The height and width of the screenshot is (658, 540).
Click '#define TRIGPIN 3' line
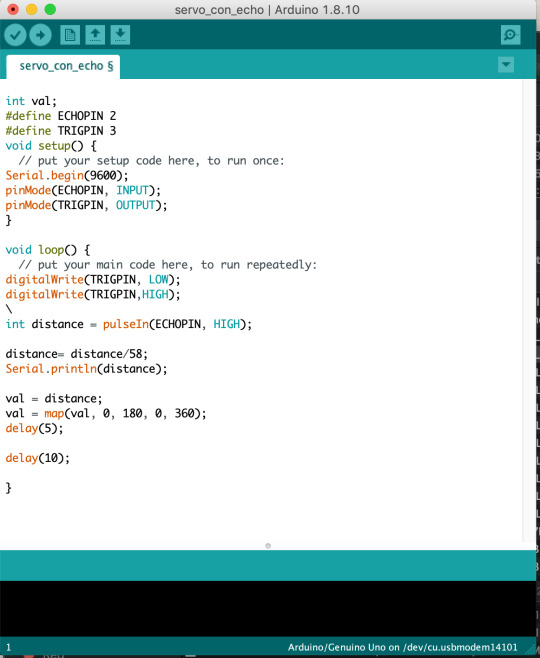click(61, 131)
